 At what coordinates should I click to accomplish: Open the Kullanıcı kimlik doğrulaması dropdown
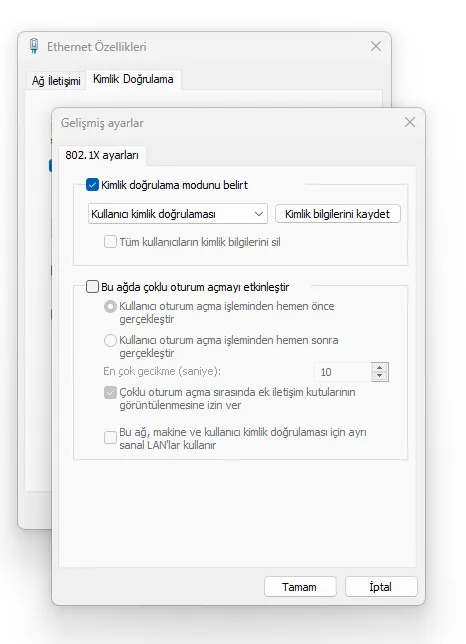(178, 214)
